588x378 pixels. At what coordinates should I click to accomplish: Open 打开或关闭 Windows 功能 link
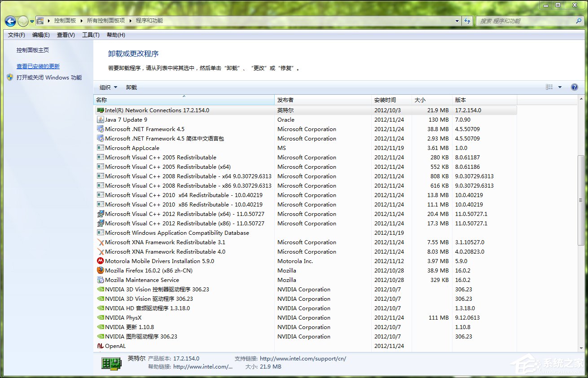click(x=49, y=77)
